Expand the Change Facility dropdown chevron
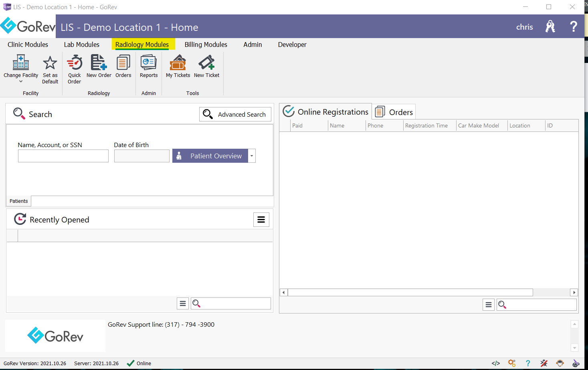588x370 pixels. 20,82
